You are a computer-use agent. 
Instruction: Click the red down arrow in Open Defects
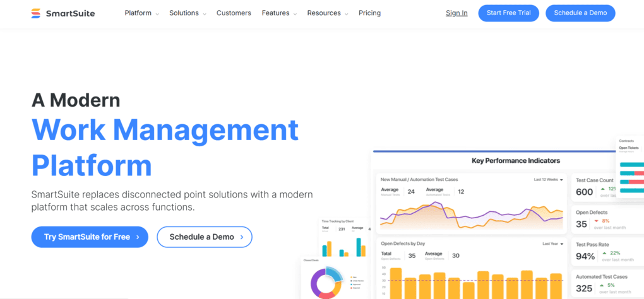(x=597, y=221)
